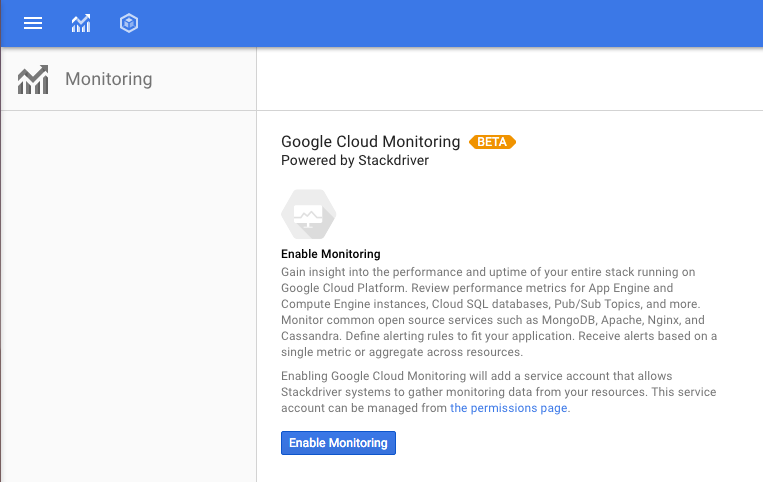Click the Google Cloud Platform text in description
763x482 pixels.
tap(335, 288)
